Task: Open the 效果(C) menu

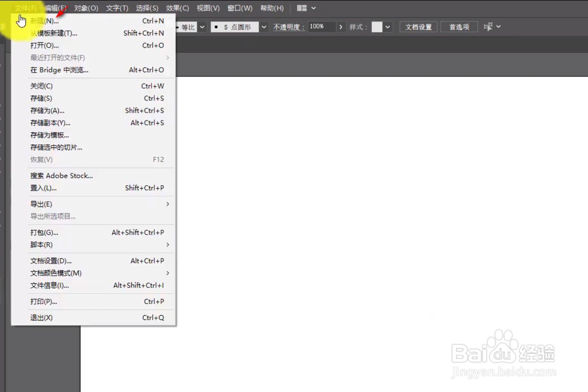Action: coord(177,8)
